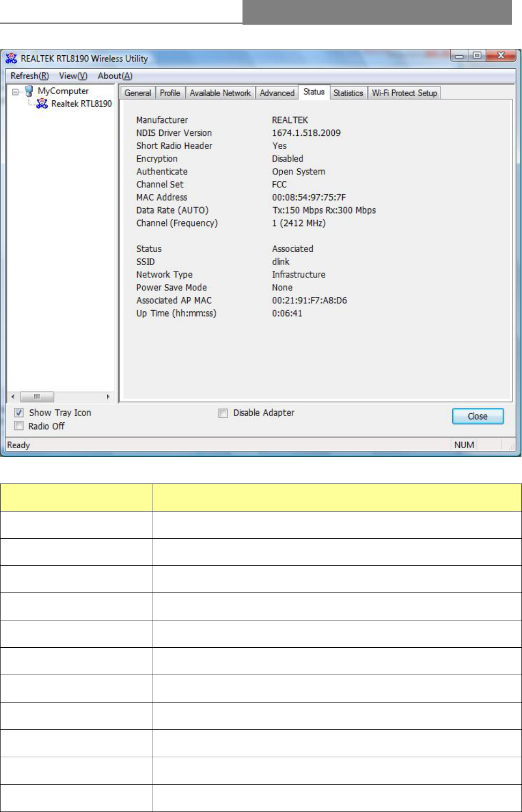Switch to the General tab

click(138, 93)
